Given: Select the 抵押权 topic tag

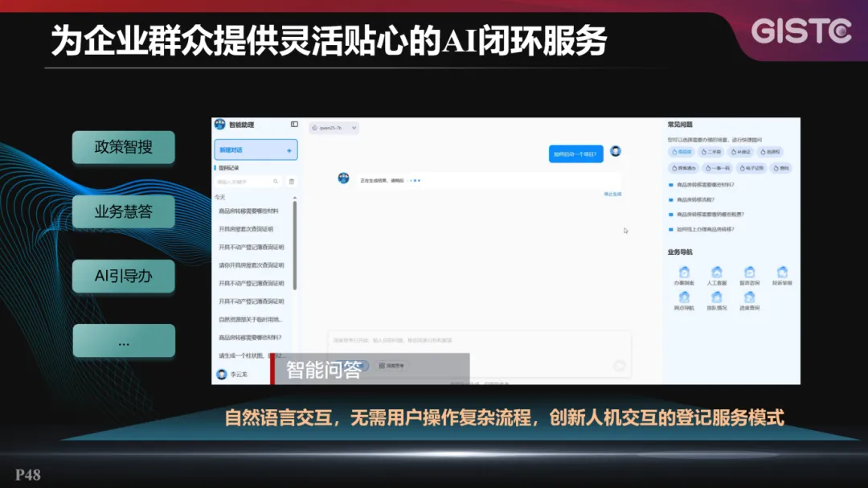Looking at the screenshot, I should 771,152.
